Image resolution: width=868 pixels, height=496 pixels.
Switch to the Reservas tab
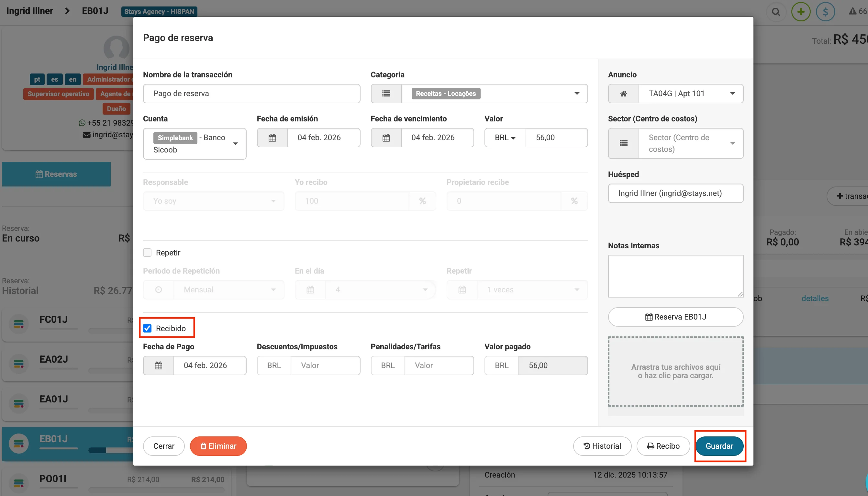[x=56, y=174]
